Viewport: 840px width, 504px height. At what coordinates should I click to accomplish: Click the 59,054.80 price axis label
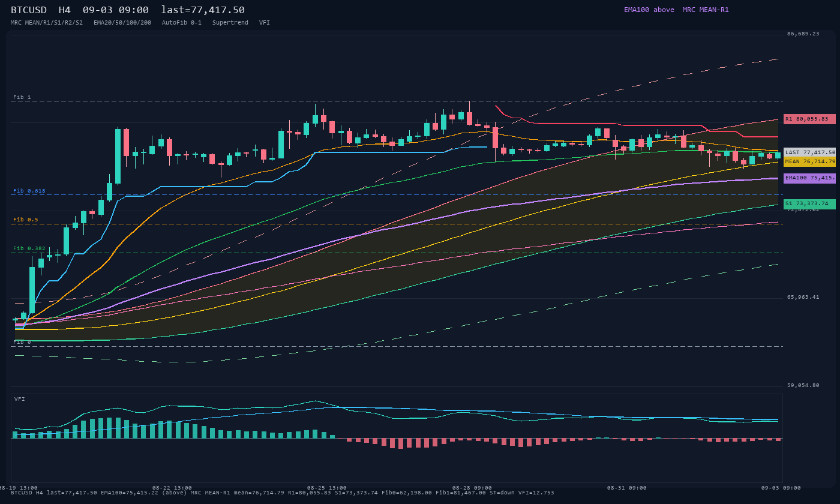803,385
